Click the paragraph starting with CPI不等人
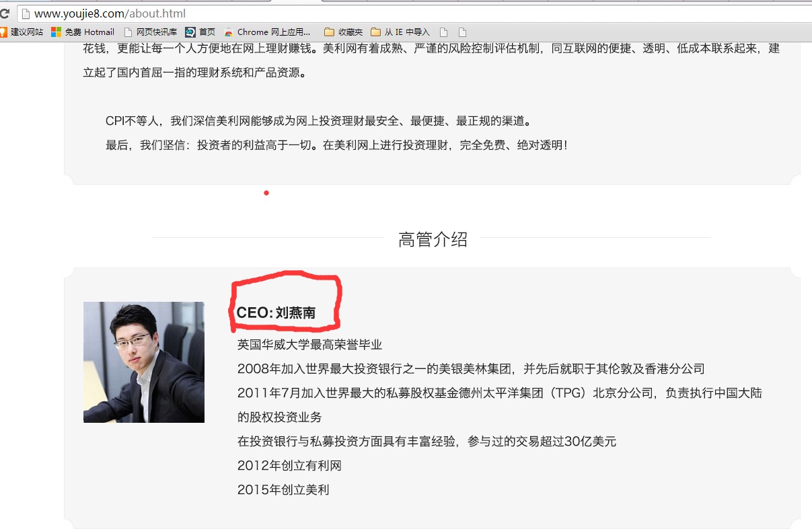 pos(319,121)
